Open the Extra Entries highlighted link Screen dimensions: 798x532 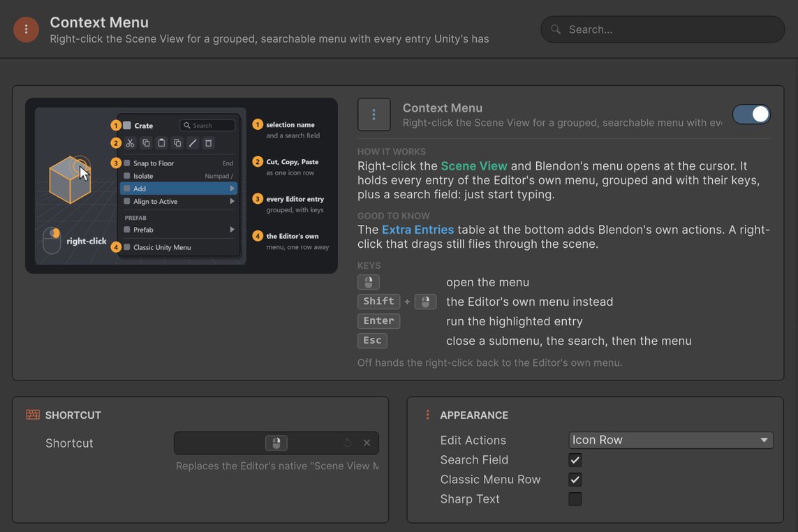pos(418,230)
